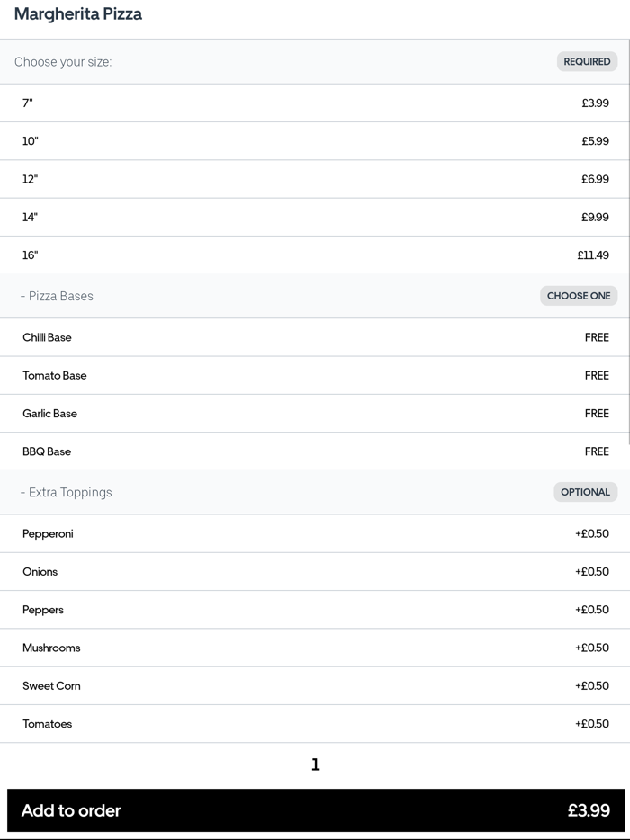
Task: Add Mushrooms extra topping
Action: [315, 648]
